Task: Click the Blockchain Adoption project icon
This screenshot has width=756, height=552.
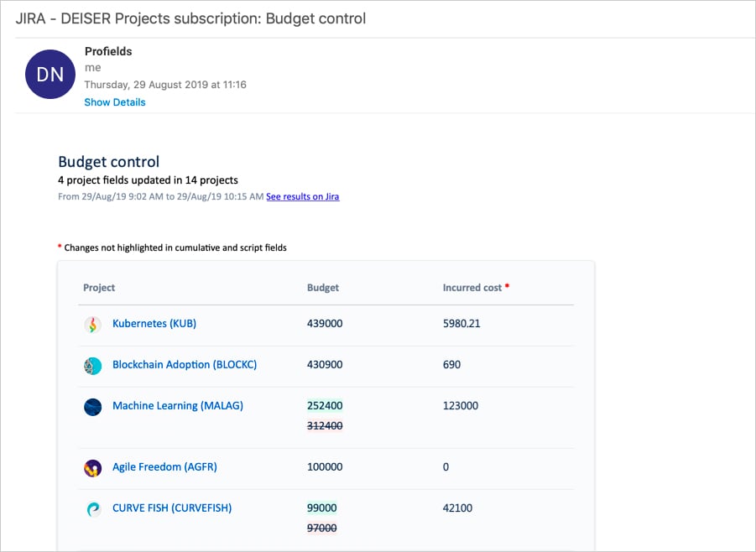Action: point(92,366)
